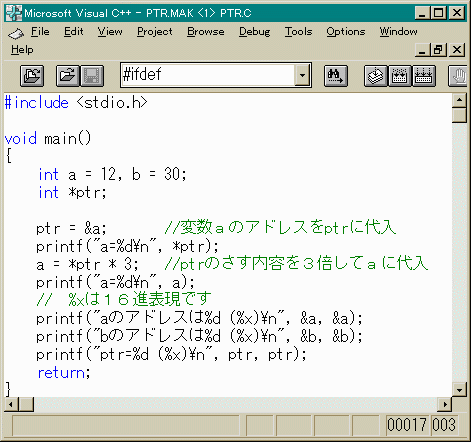Open the Project menu
Image resolution: width=471 pixels, height=442 pixels.
(x=155, y=32)
